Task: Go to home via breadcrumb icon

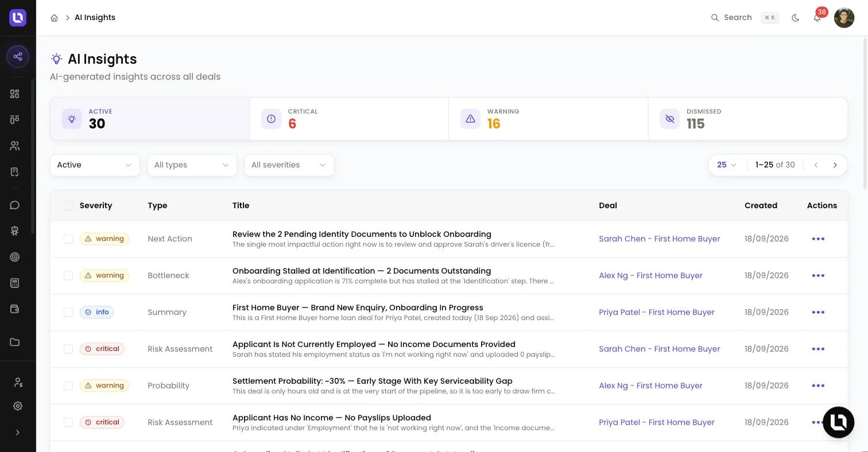Action: pyautogui.click(x=54, y=18)
